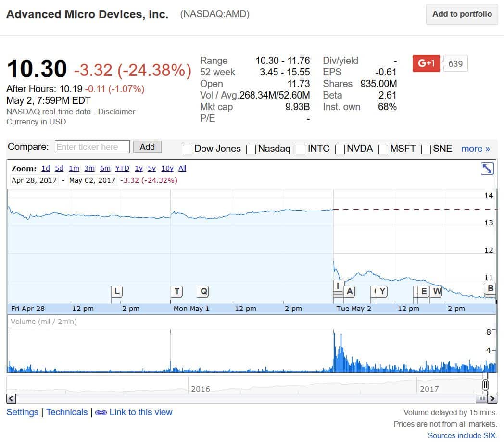
Task: Select the 52 week range 3.45 - 15.55
Action: pyautogui.click(x=285, y=72)
